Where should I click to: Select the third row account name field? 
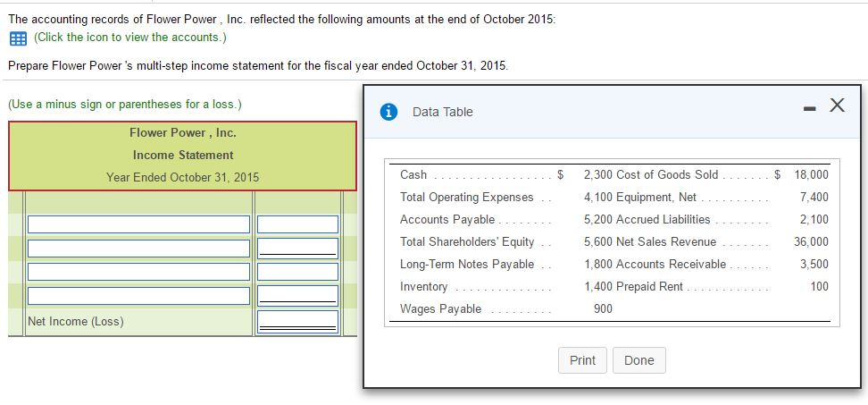[138, 272]
